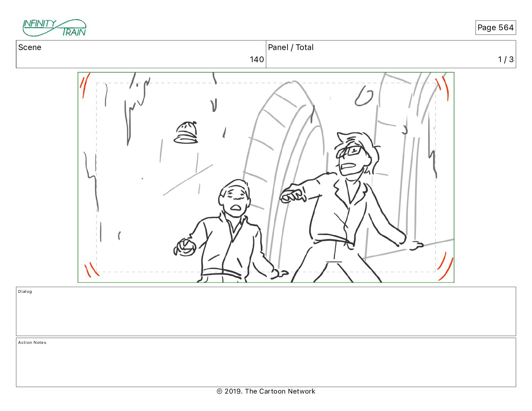532x411 pixels.
Task: Click the Action Notes field
Action: pyautogui.click(x=266, y=362)
